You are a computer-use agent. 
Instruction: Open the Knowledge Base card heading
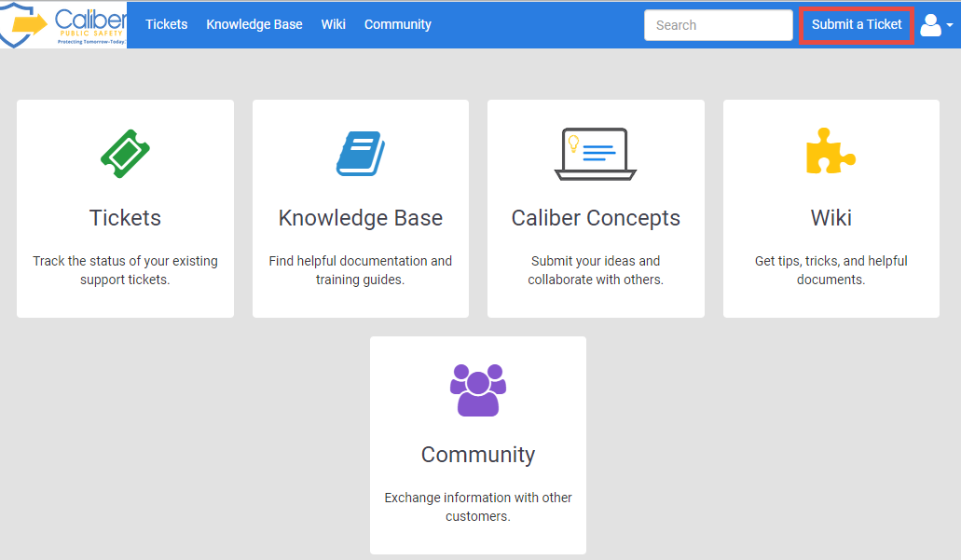[x=361, y=218]
